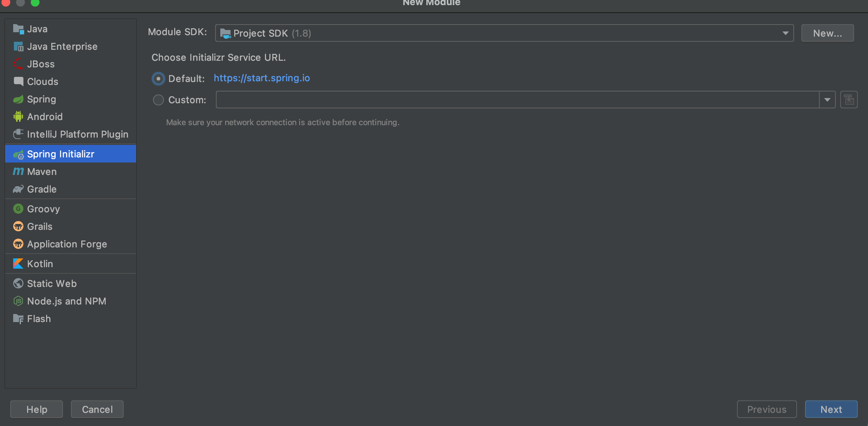
Task: Select the Custom URL radio button
Action: pos(158,100)
